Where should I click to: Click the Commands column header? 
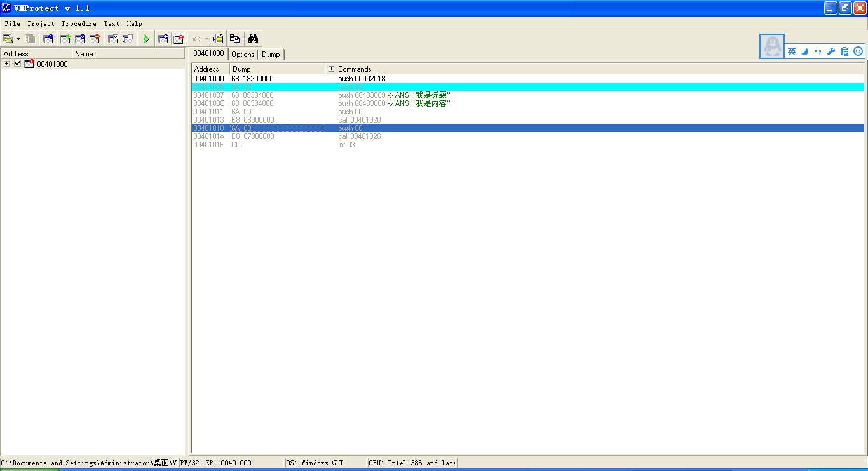pos(595,69)
